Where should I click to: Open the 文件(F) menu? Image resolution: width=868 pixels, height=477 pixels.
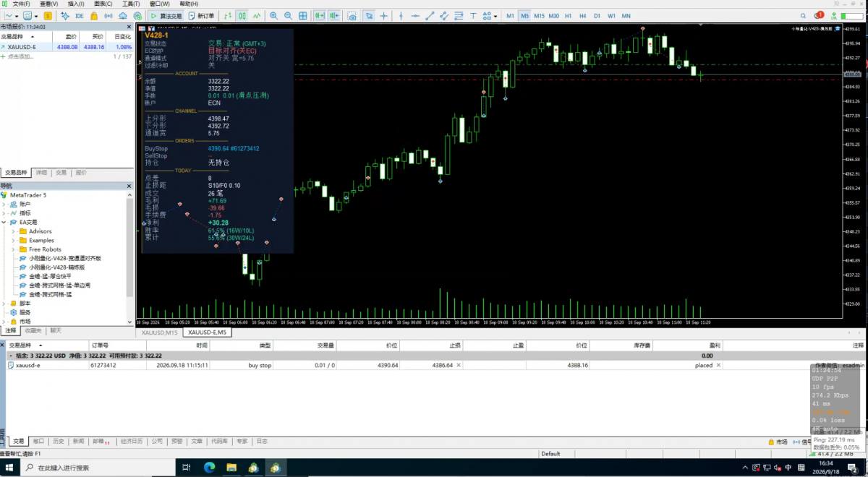pos(20,4)
